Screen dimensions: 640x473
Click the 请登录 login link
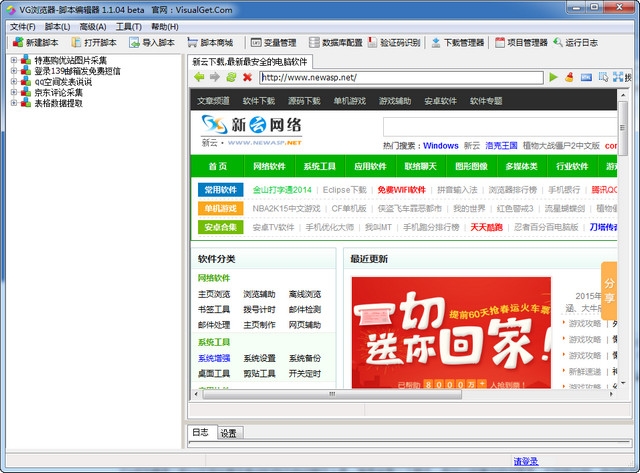pos(526,461)
